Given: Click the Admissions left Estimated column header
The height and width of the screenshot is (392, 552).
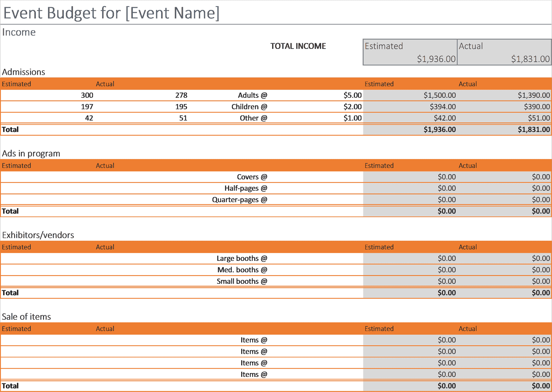Looking at the screenshot, I should pyautogui.click(x=17, y=84).
